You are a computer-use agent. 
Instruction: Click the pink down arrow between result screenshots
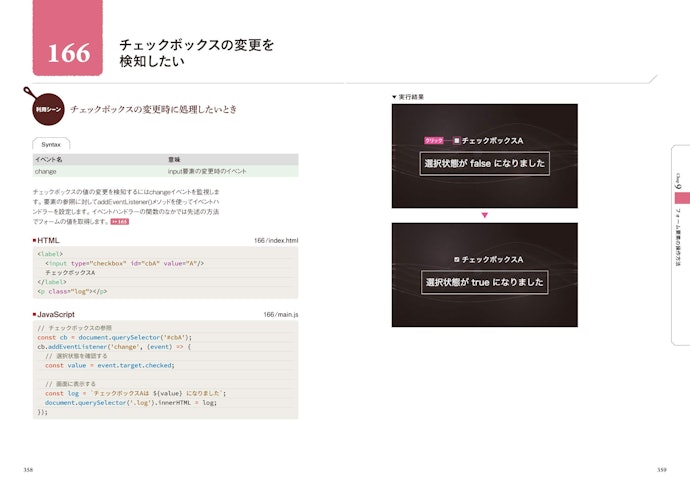tap(484, 216)
